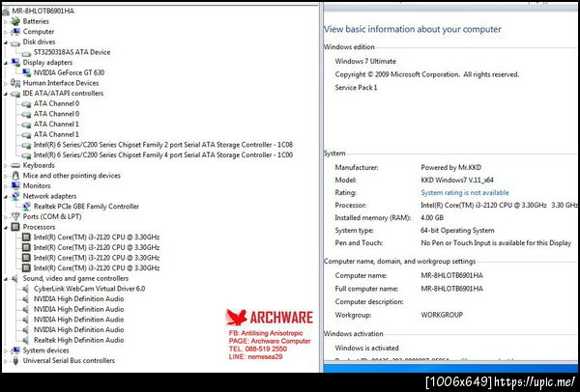Click the Realtek High Definition Audio icon
Image resolution: width=580 pixels, height=392 pixels.
point(26,340)
